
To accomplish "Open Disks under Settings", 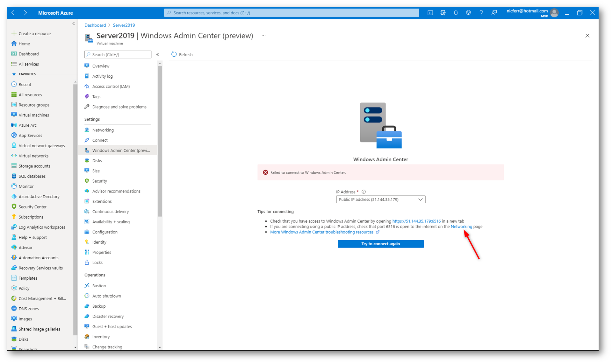I will pyautogui.click(x=93, y=160).
